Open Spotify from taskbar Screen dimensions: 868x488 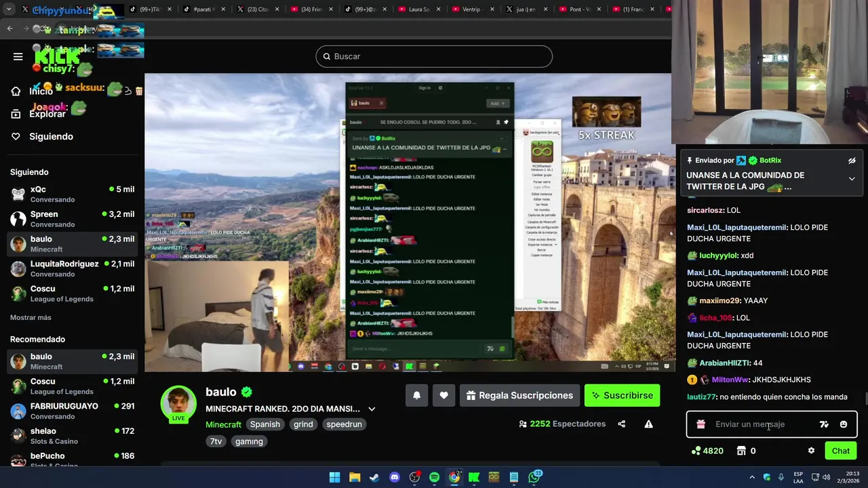tap(434, 477)
